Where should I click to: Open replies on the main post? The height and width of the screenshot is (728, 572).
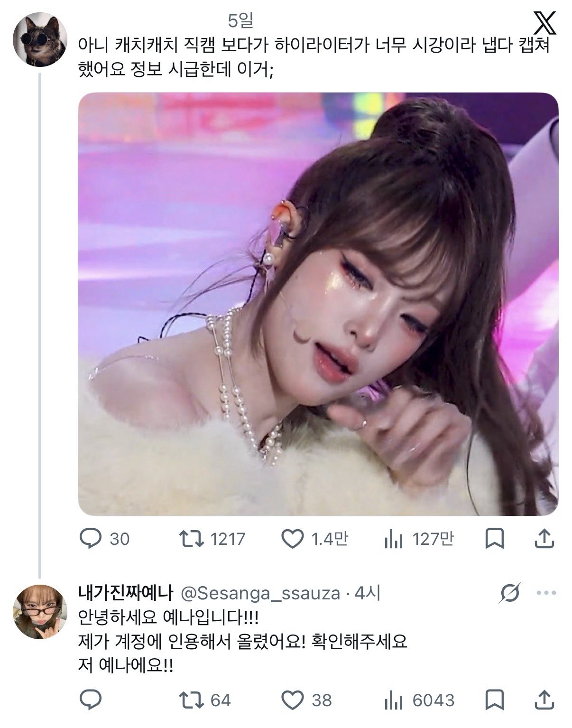pos(90,539)
